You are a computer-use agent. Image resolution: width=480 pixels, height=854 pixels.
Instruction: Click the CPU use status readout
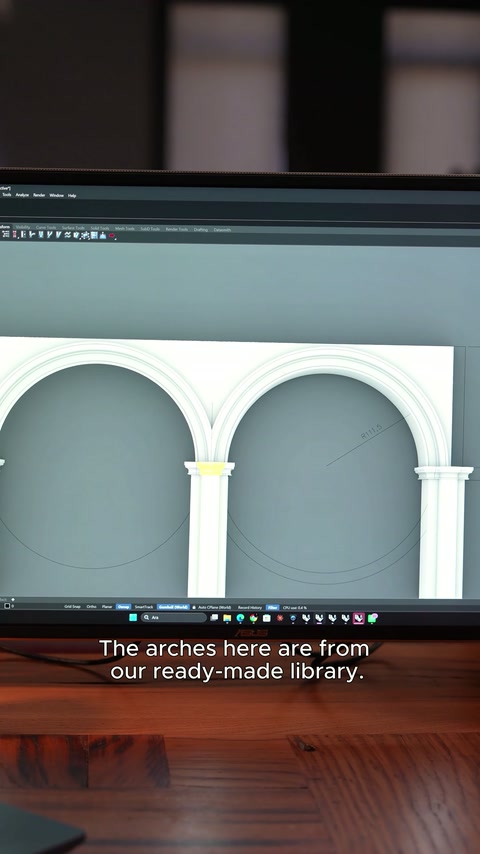pos(295,607)
